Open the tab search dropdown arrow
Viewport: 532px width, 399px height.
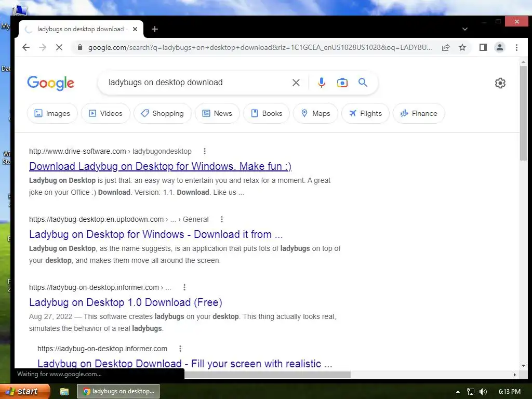click(465, 29)
